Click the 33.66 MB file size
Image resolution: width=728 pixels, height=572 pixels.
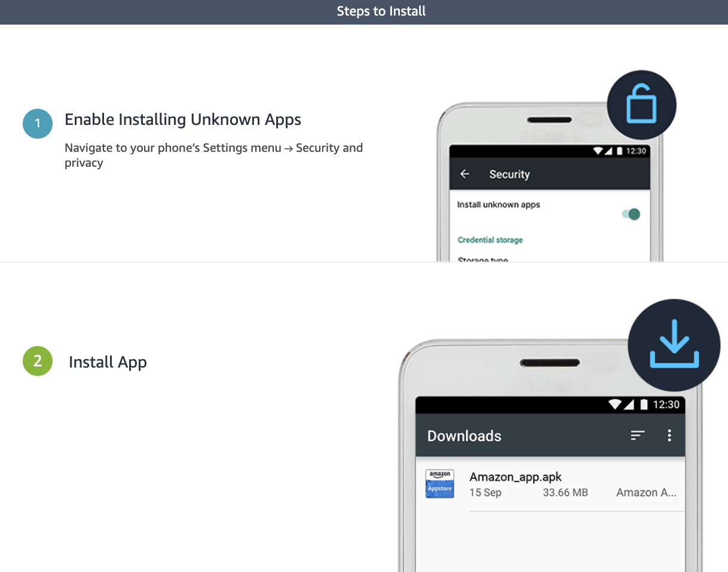click(x=565, y=493)
